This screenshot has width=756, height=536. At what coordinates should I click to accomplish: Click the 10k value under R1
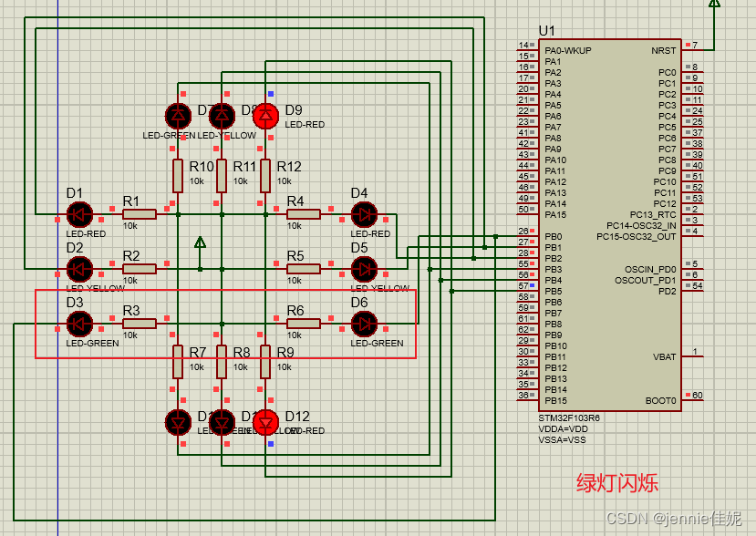tap(130, 225)
